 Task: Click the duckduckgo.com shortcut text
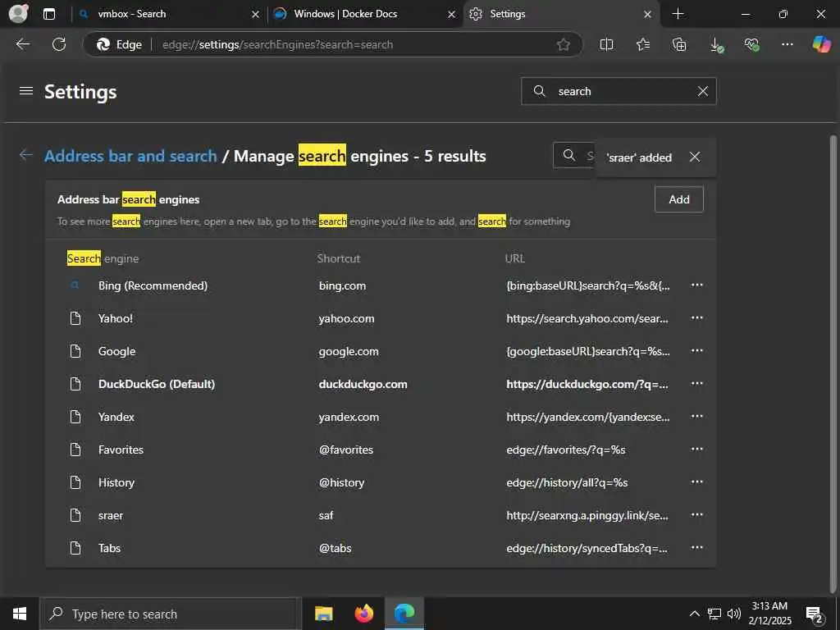363,384
